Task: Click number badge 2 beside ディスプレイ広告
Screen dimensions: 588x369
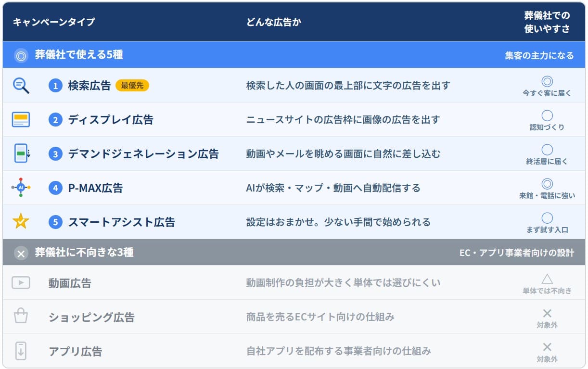Action: pyautogui.click(x=55, y=120)
